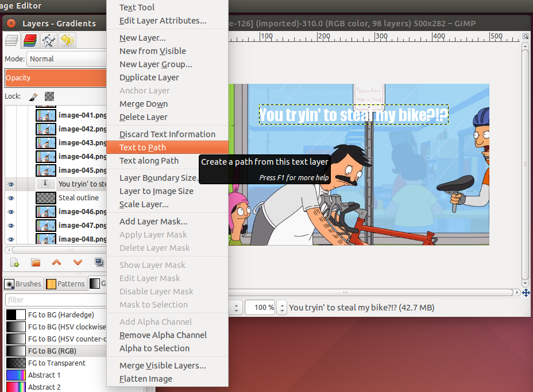Viewport: 533px width, 392px height.
Task: Hide the "You tryin' to ste" text layer
Action: point(11,184)
